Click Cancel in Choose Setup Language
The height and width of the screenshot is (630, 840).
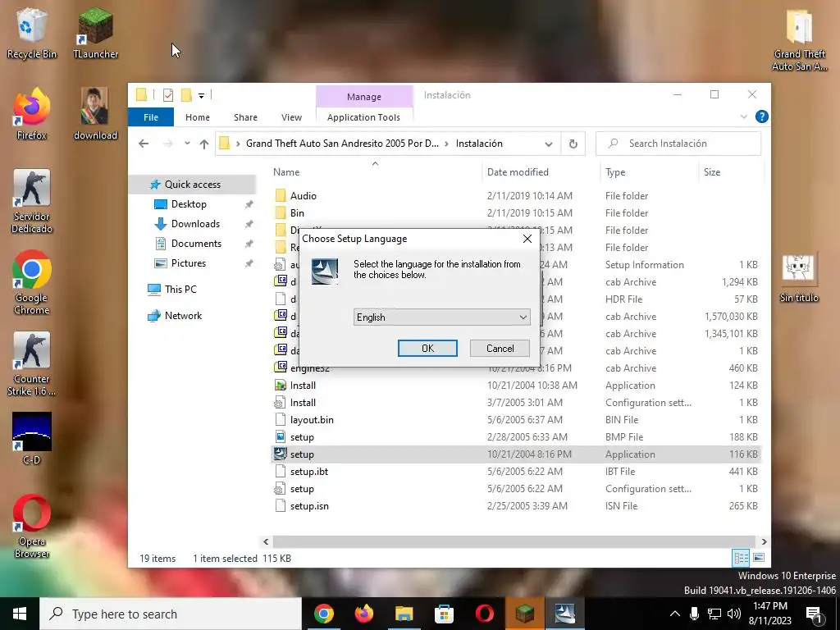pos(500,348)
